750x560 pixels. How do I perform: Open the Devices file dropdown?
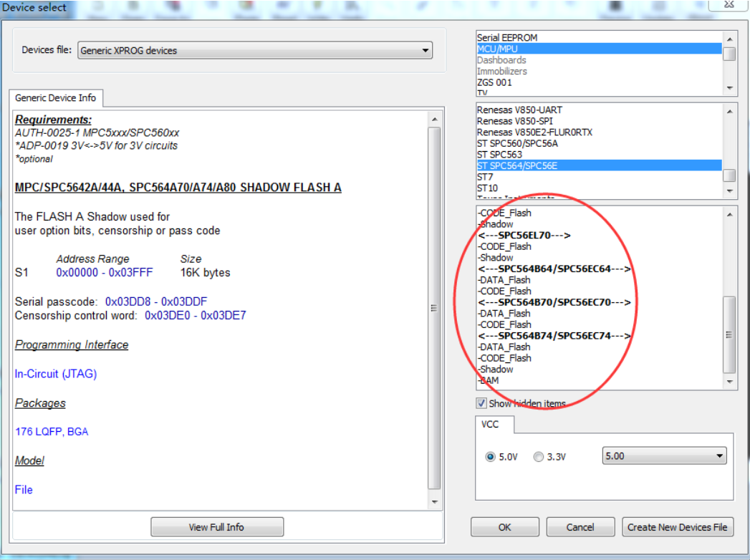pyautogui.click(x=255, y=50)
